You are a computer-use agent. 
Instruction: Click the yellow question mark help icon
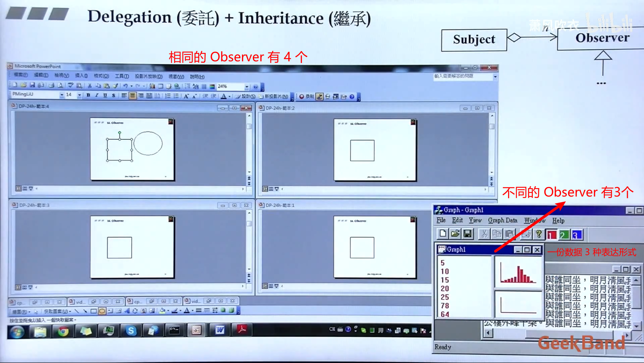(x=538, y=234)
